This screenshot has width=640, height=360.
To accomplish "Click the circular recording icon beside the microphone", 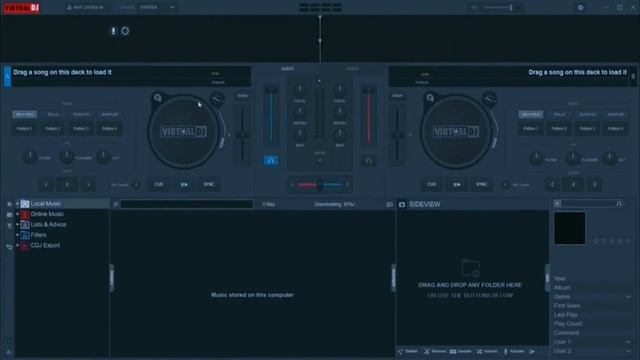I will click(x=125, y=31).
